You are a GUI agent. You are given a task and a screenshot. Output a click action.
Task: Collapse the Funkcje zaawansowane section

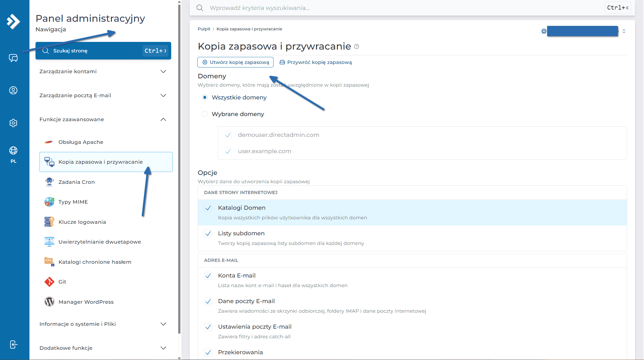click(x=103, y=119)
